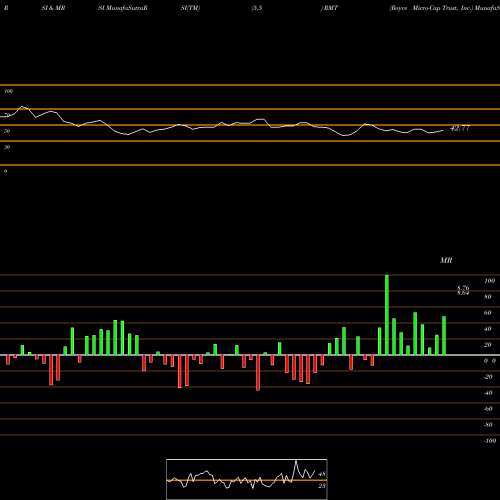Click the '(3,5' parameter text

[x=257, y=8]
